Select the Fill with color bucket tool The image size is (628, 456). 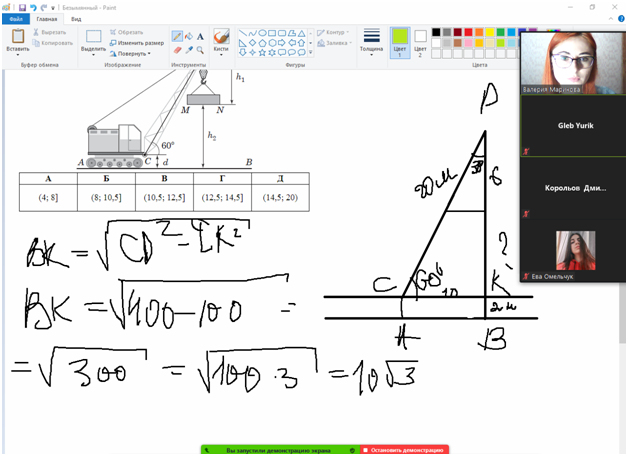click(188, 36)
